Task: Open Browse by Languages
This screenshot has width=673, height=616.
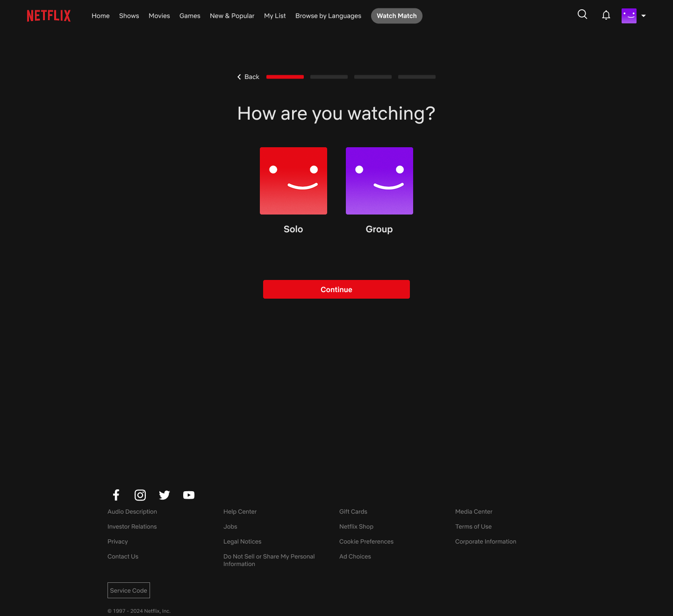Action: pos(328,16)
